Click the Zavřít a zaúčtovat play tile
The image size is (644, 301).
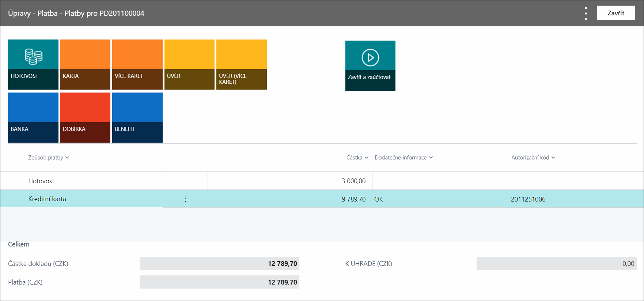370,66
